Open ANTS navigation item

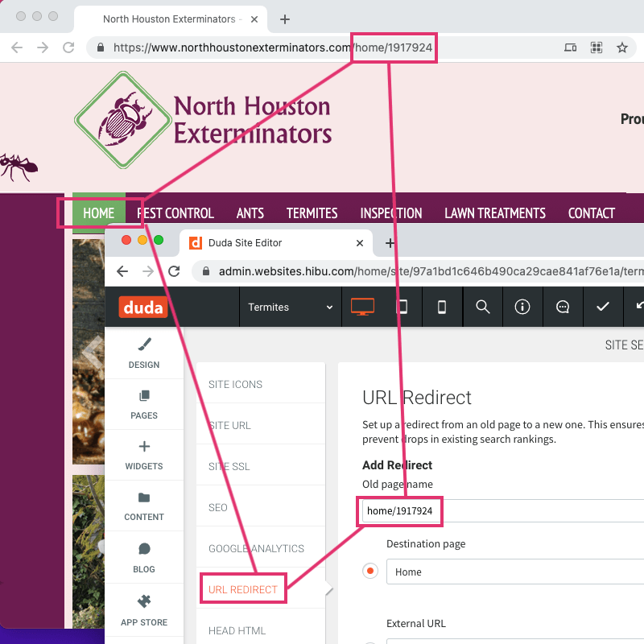[250, 213]
